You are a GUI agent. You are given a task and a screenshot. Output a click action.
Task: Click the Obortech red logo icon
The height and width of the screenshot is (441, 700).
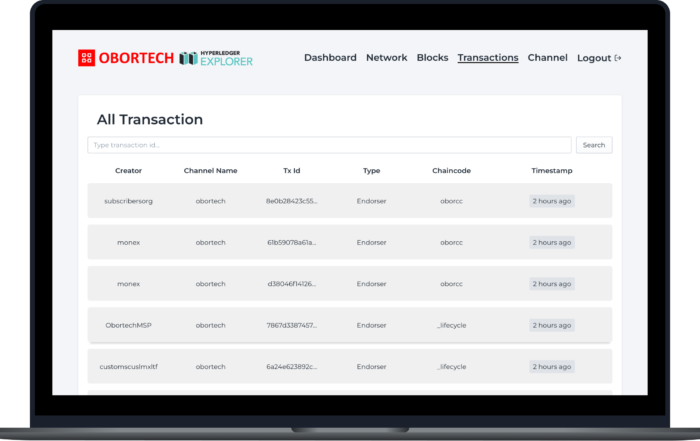[x=86, y=58]
